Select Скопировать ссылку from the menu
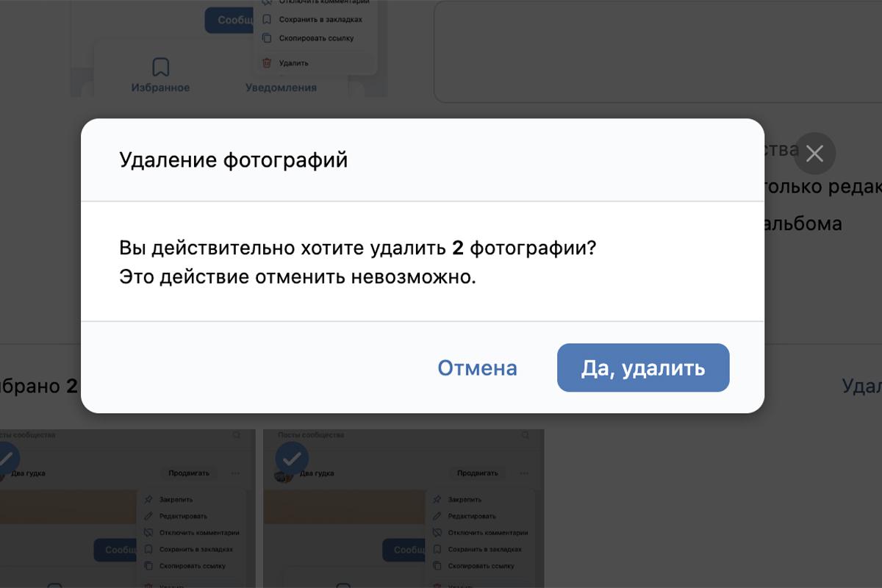The image size is (882, 588). point(317,38)
